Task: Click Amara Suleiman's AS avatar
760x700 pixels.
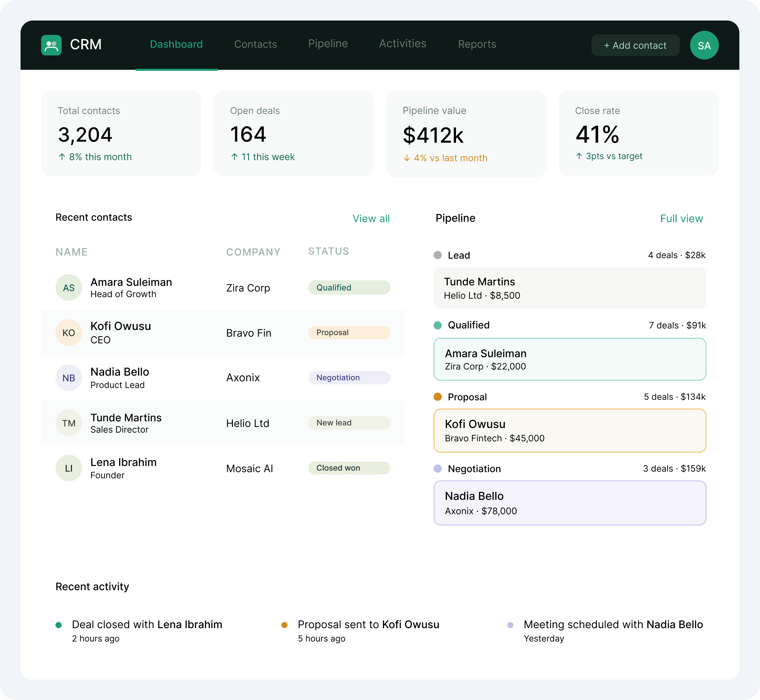Action: click(x=69, y=287)
